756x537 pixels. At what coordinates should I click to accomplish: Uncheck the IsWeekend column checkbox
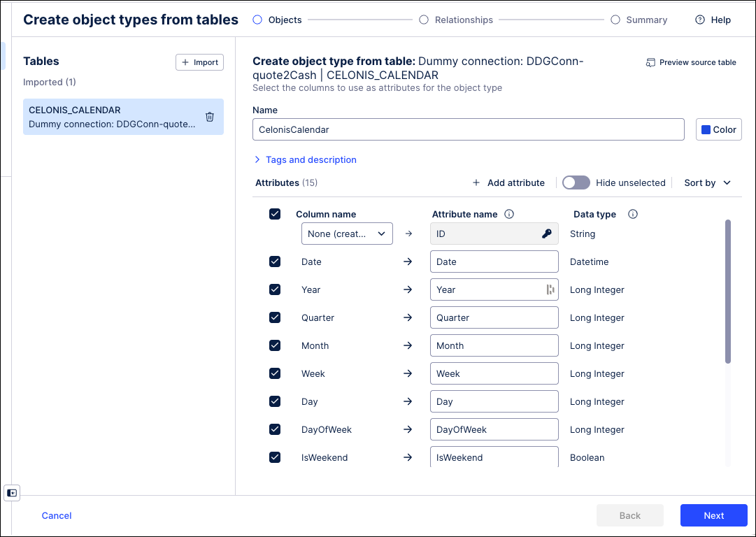point(275,457)
